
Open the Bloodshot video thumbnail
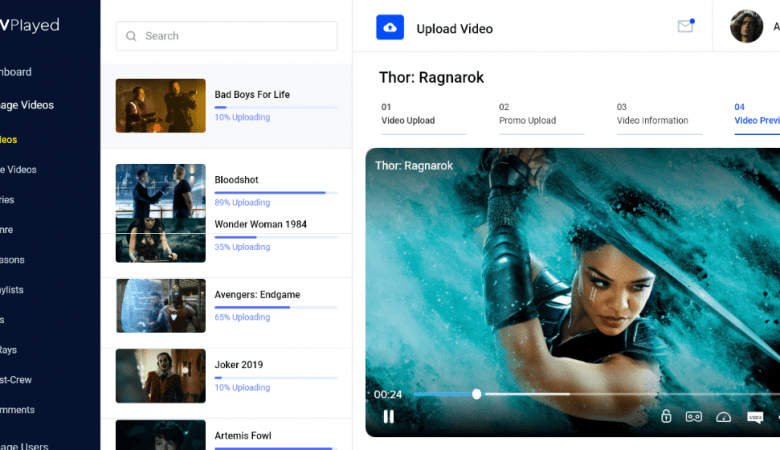[161, 191]
